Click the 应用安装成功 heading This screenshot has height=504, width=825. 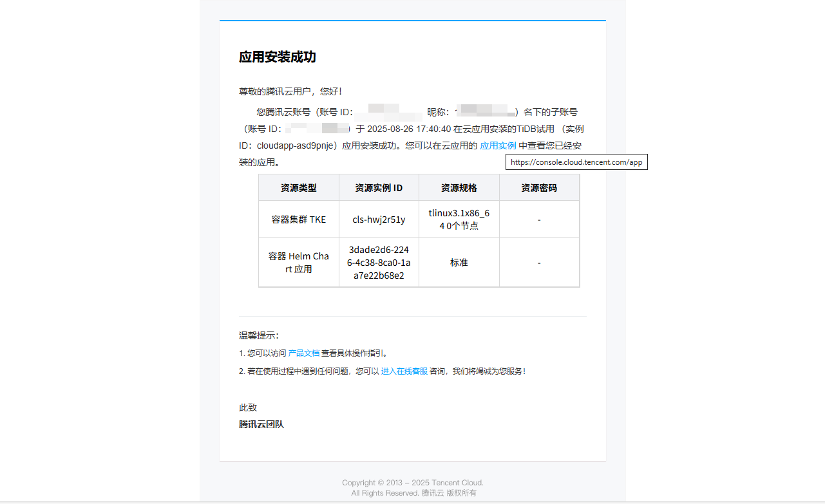pyautogui.click(x=277, y=57)
